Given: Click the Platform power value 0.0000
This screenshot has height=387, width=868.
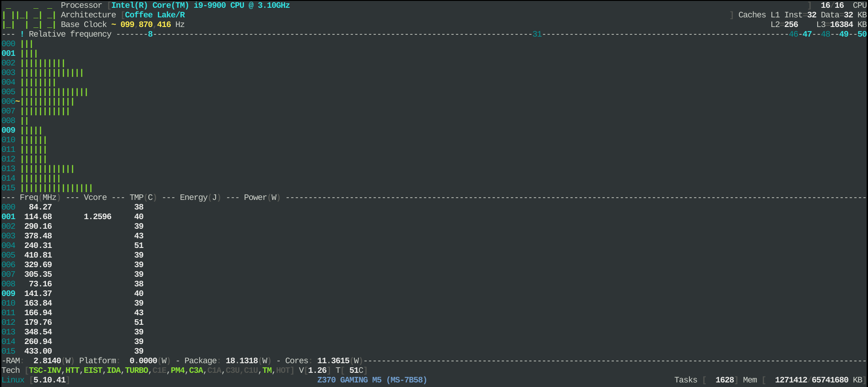Looking at the screenshot, I should (143, 361).
